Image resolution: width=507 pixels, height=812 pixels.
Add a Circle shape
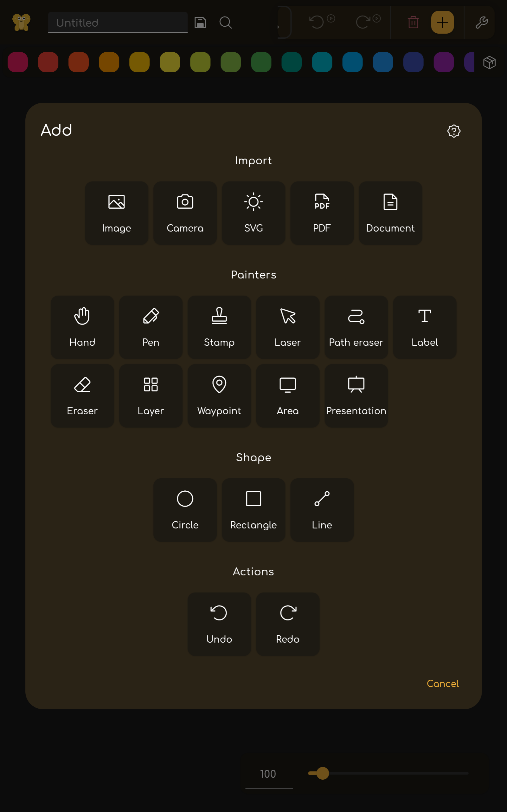(x=185, y=510)
